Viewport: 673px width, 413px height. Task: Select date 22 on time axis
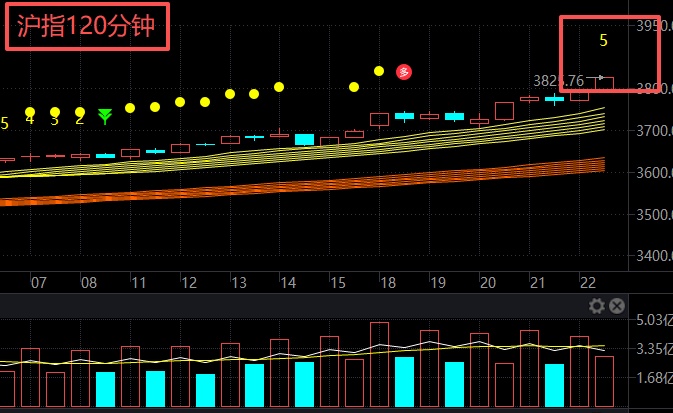pos(587,283)
